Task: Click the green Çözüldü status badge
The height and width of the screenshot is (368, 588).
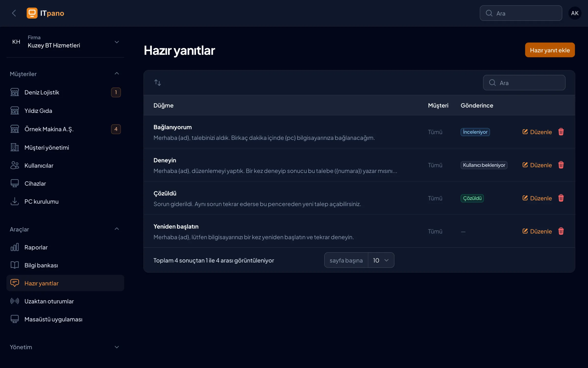Action: click(472, 198)
